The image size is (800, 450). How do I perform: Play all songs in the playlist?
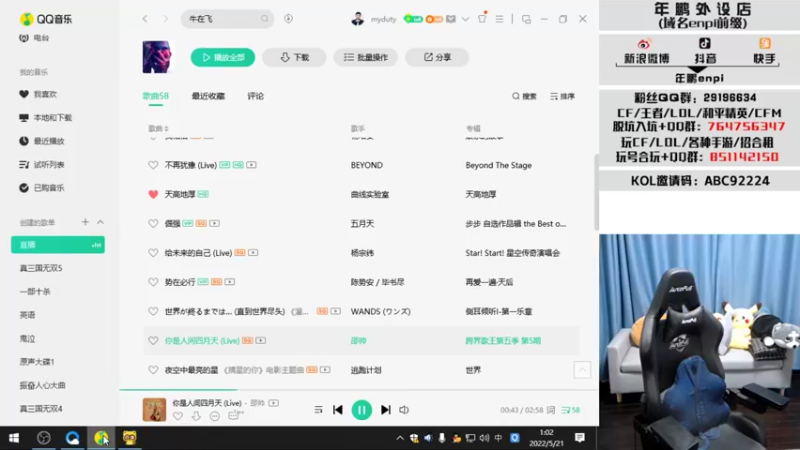[x=222, y=57]
